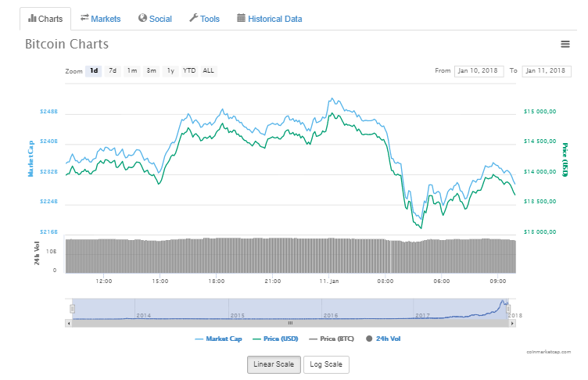The width and height of the screenshot is (588, 380).
Task: Toggle the 24h Vol legend circle
Action: (x=369, y=339)
